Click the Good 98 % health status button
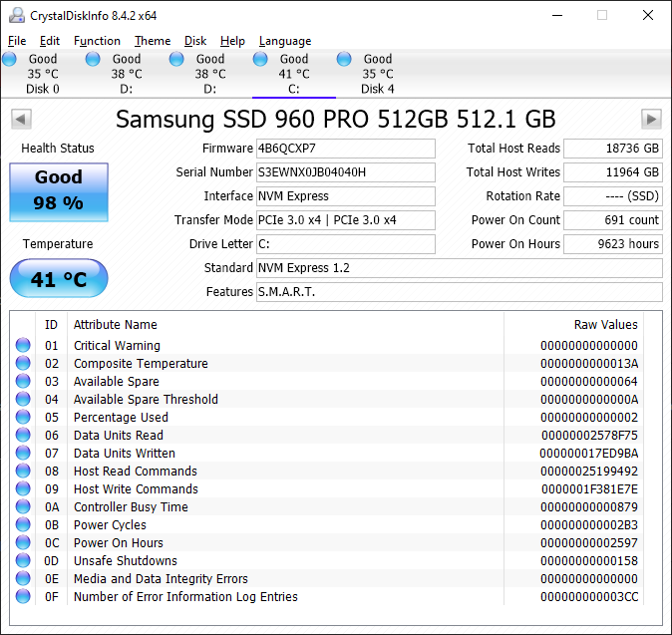The height and width of the screenshot is (635, 672). click(x=59, y=190)
